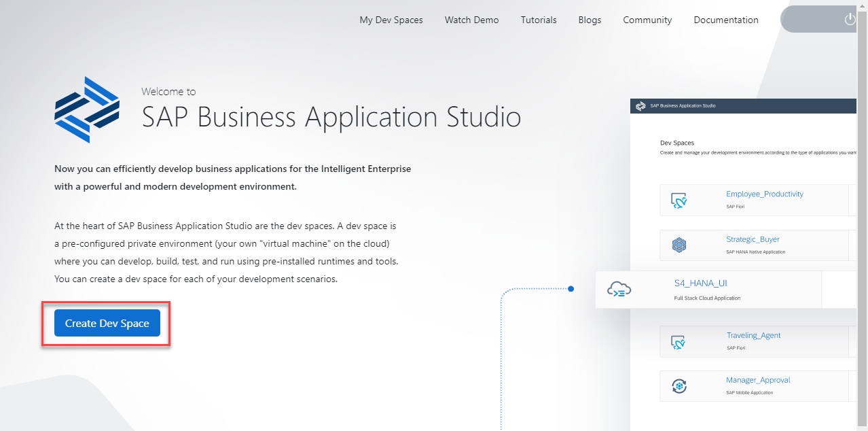
Task: Open the Traveling_Agent dev space link
Action: pos(753,335)
